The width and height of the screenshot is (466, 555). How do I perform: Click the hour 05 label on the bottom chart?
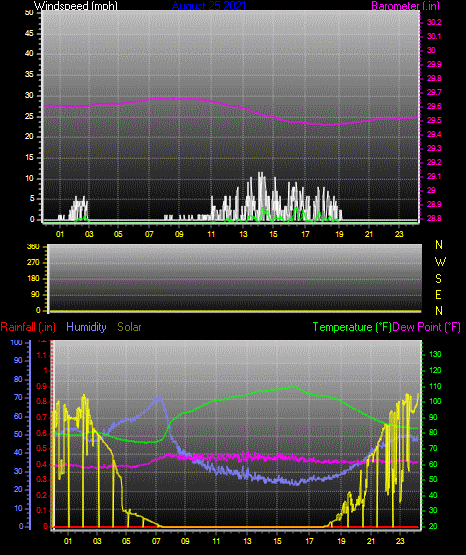(x=126, y=541)
